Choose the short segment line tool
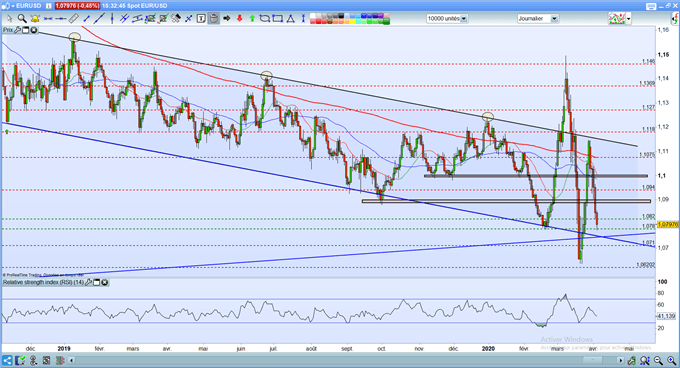Screen dimensions: 680x368 tap(86, 19)
